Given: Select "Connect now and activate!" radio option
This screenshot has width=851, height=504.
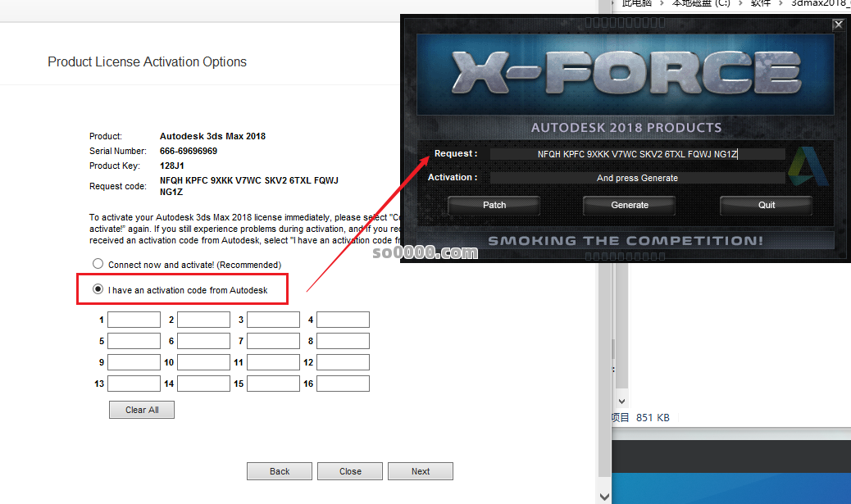Looking at the screenshot, I should click(98, 265).
